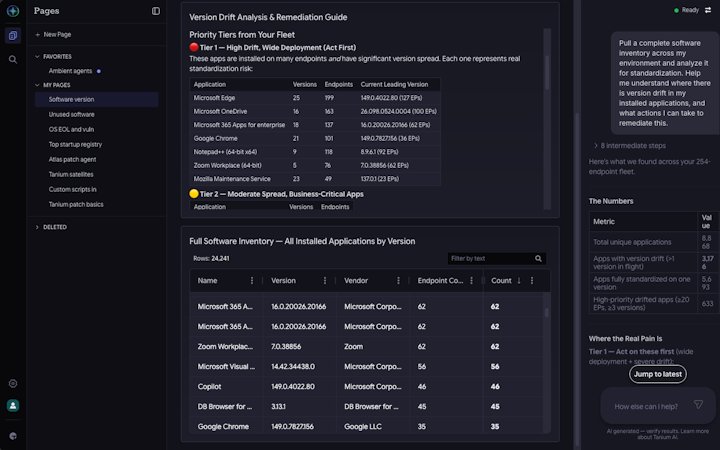
Task: Click Microsoft Edge in Tier 1 table
Action: coord(214,98)
